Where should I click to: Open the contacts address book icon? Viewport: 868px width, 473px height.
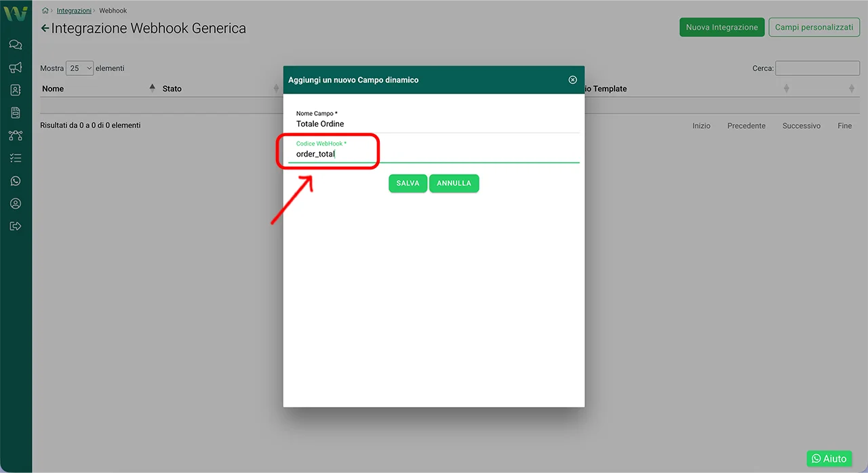pyautogui.click(x=16, y=90)
